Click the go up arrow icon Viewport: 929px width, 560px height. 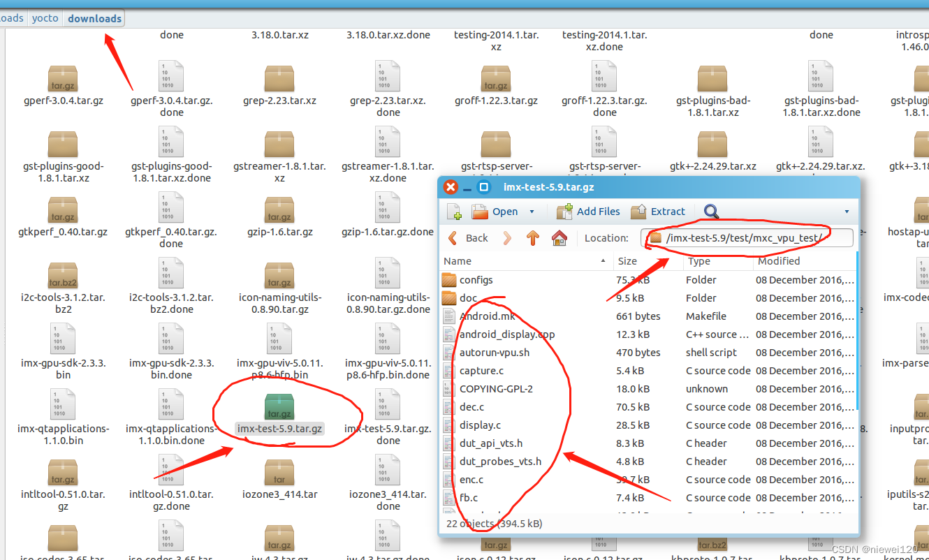(x=533, y=238)
